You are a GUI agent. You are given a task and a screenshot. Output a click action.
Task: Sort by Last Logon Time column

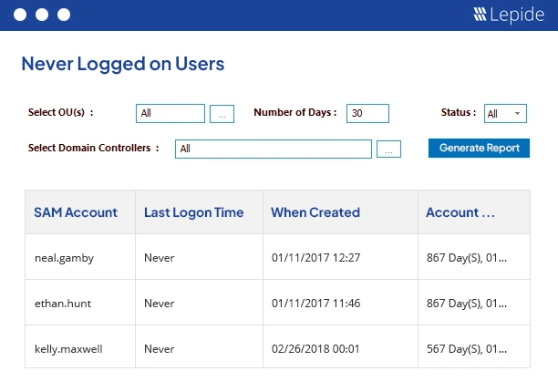tap(194, 212)
